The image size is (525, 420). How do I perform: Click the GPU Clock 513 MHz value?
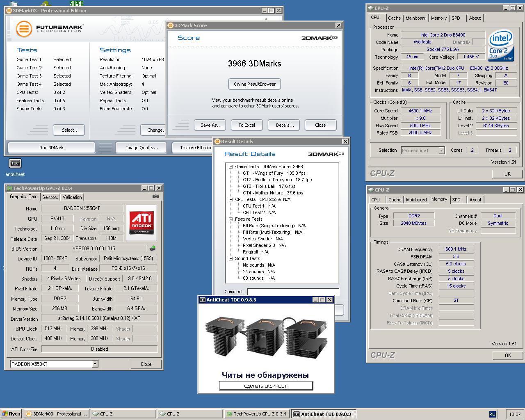pyautogui.click(x=54, y=329)
